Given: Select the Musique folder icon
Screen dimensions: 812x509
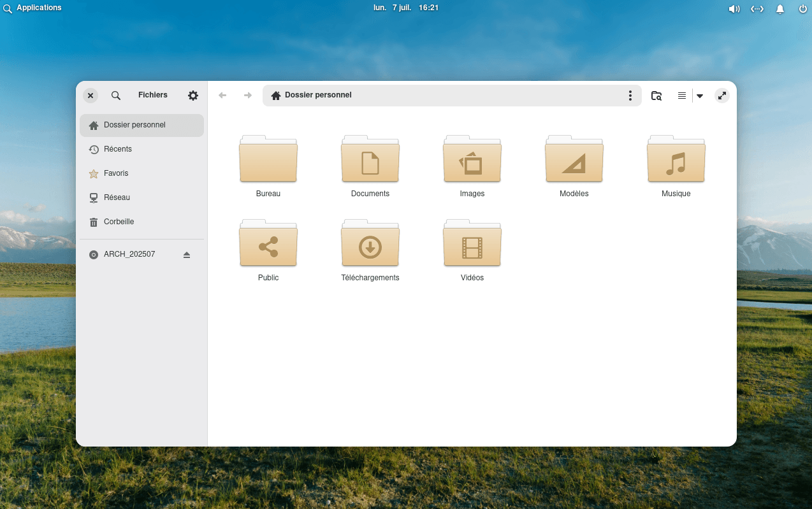Looking at the screenshot, I should tap(676, 159).
